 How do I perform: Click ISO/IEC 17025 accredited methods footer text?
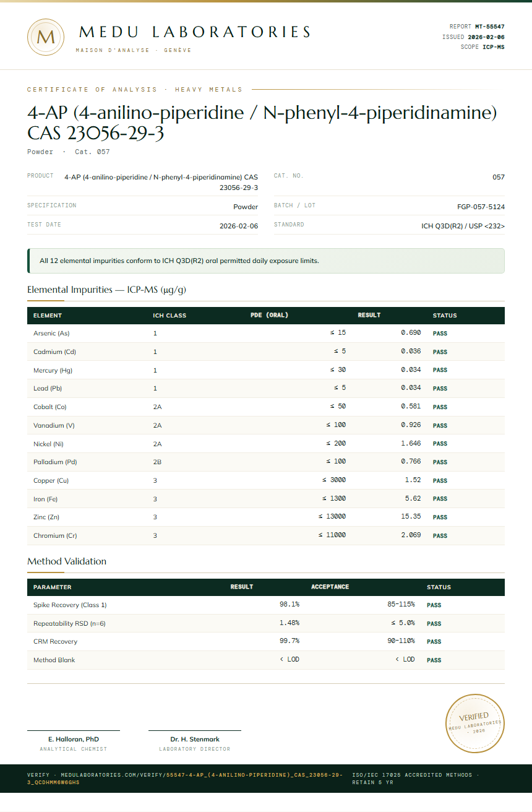[415, 778]
